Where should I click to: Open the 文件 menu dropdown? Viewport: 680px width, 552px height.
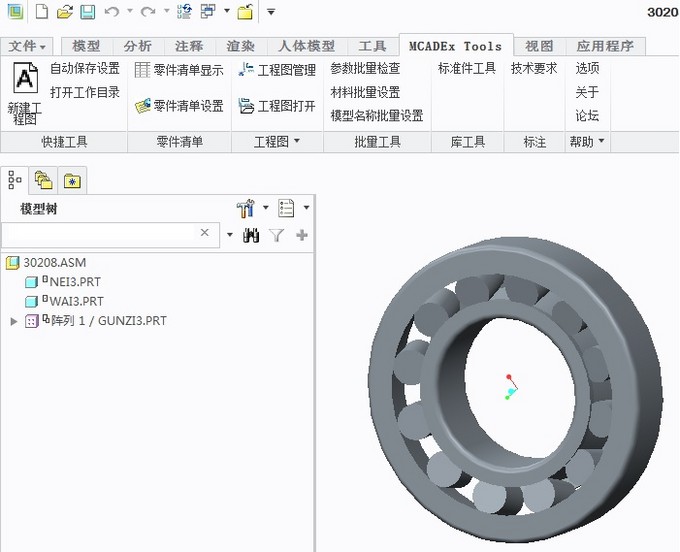point(28,46)
